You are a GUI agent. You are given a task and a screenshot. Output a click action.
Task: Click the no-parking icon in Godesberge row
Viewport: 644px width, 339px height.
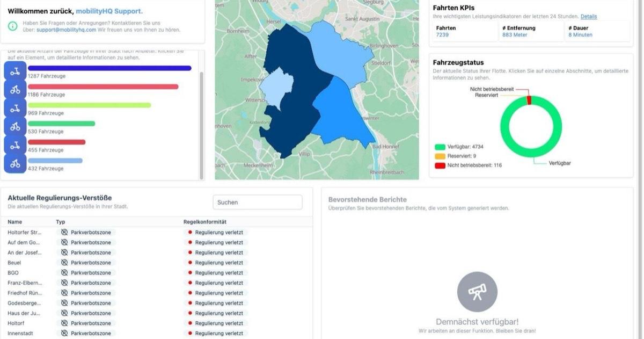(x=64, y=303)
